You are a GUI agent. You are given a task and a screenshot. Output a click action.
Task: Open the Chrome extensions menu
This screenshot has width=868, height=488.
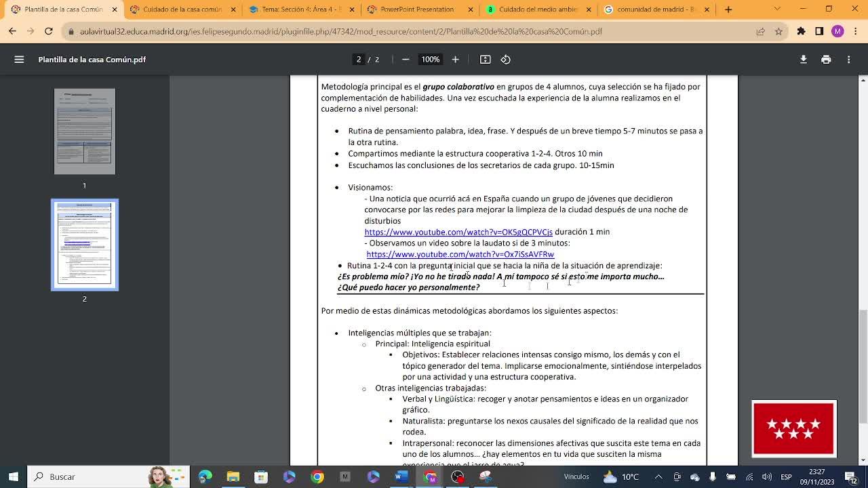click(x=801, y=31)
